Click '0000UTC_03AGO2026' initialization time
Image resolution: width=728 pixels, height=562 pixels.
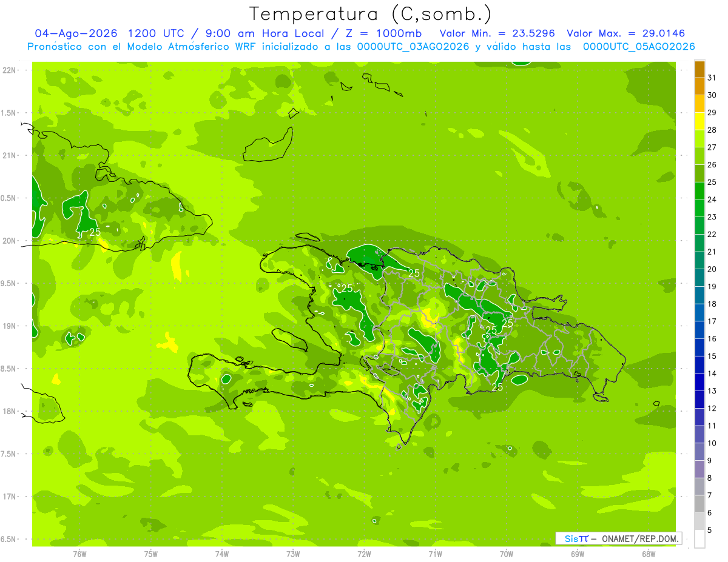coord(413,47)
